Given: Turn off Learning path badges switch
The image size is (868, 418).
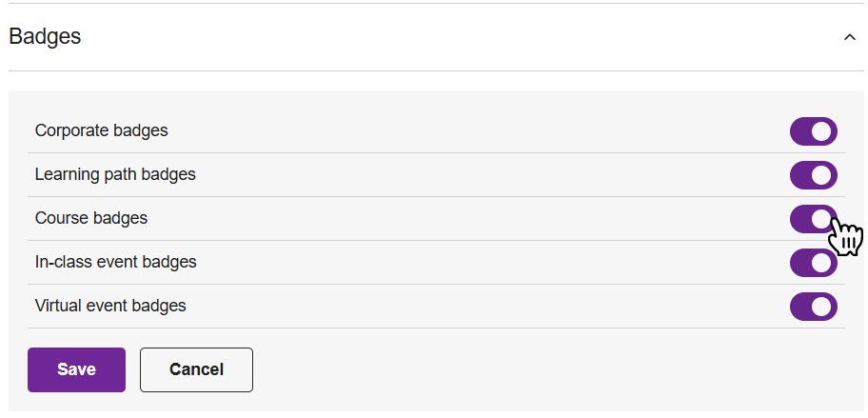Looking at the screenshot, I should point(813,175).
